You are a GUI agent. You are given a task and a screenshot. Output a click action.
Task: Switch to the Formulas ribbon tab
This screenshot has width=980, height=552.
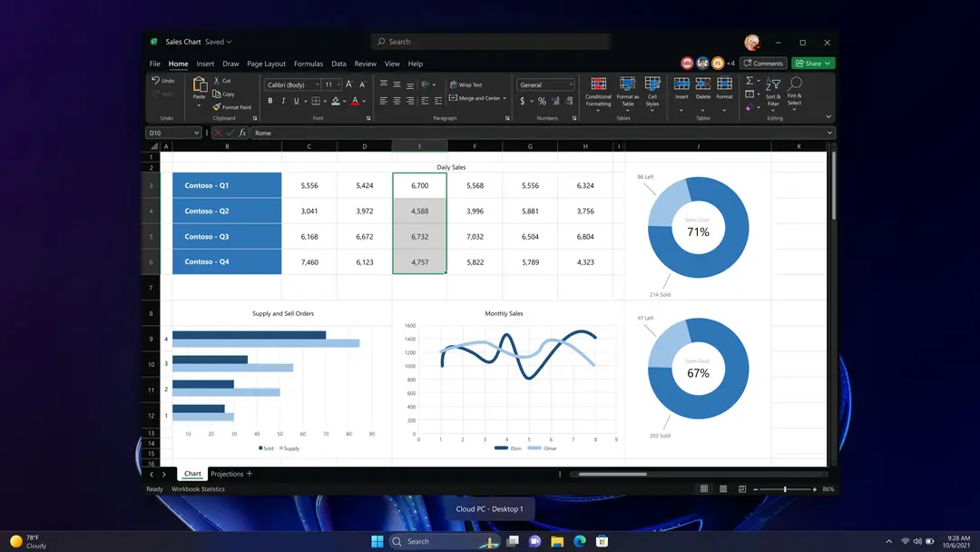[309, 64]
